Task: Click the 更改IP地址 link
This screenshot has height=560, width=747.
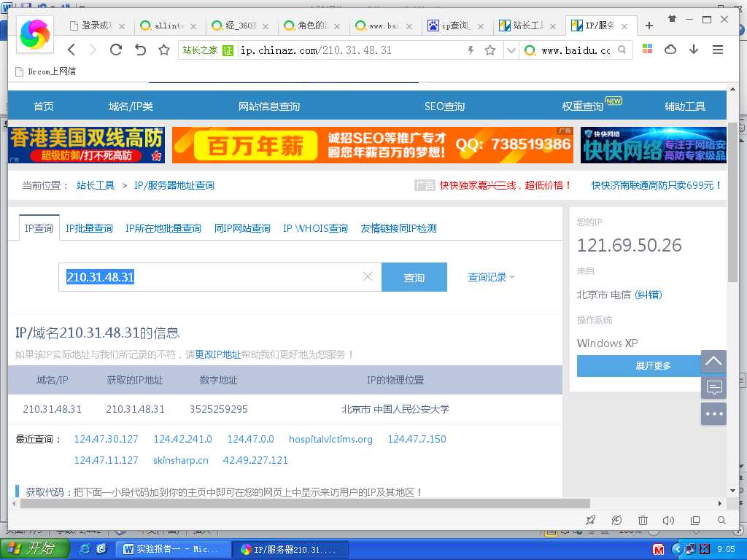Action: [x=217, y=354]
